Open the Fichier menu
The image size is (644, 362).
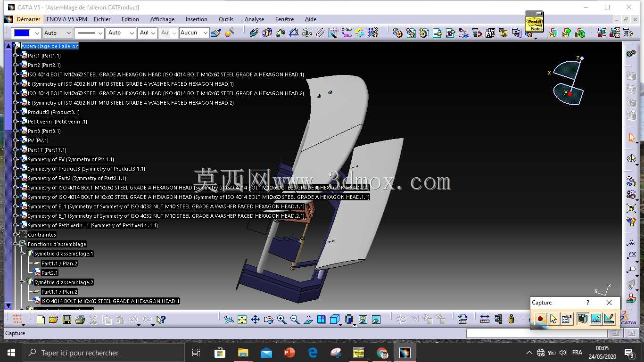pos(102,19)
